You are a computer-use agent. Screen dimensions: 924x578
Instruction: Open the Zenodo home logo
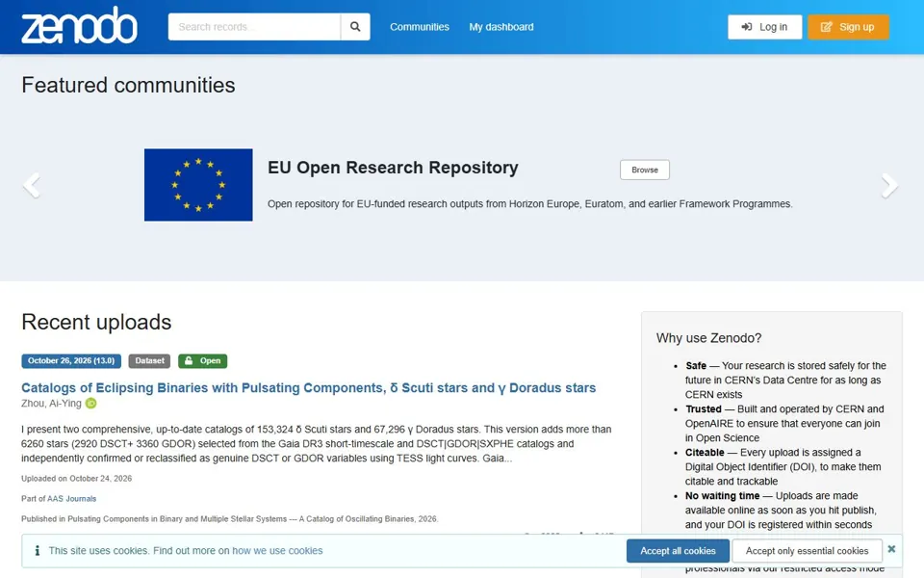coord(80,26)
